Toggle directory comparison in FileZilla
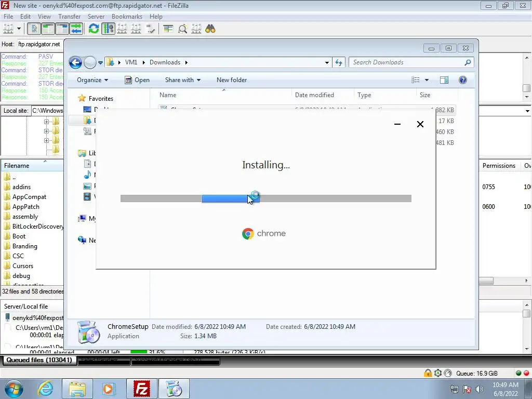The image size is (532, 399). 182,29
